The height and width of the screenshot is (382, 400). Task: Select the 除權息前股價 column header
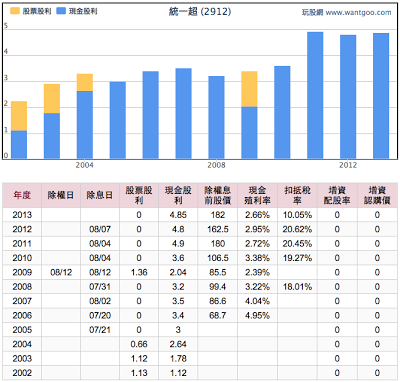[x=218, y=195]
